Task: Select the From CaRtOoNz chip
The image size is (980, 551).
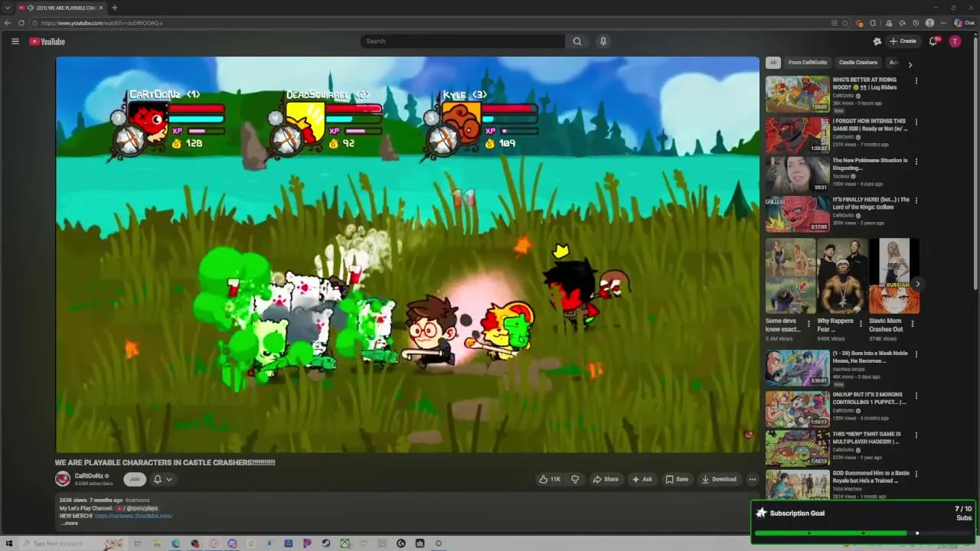Action: coord(808,63)
